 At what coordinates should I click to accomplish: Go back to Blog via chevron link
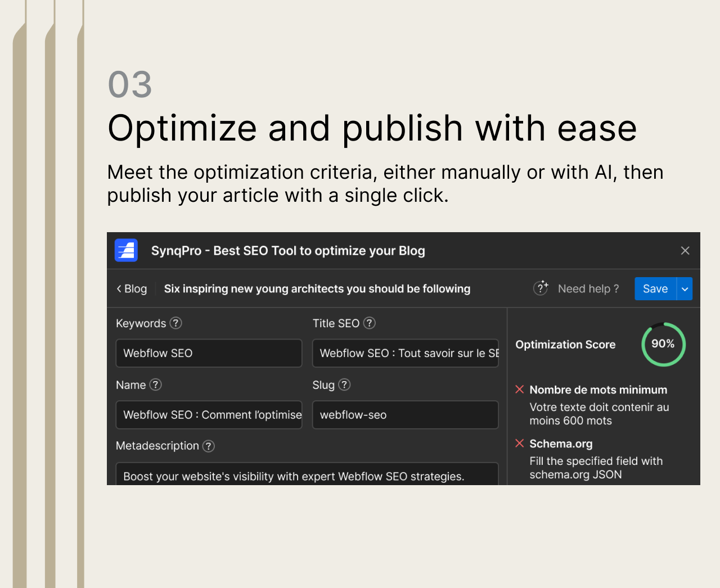click(x=132, y=289)
